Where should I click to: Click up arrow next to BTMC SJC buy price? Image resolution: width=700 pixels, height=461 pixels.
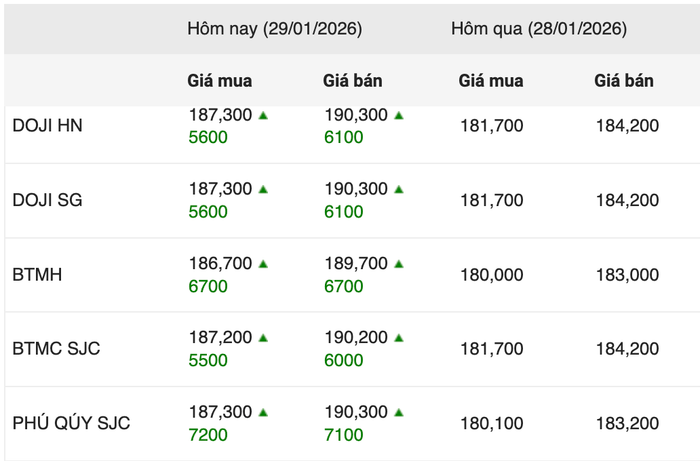(x=263, y=338)
